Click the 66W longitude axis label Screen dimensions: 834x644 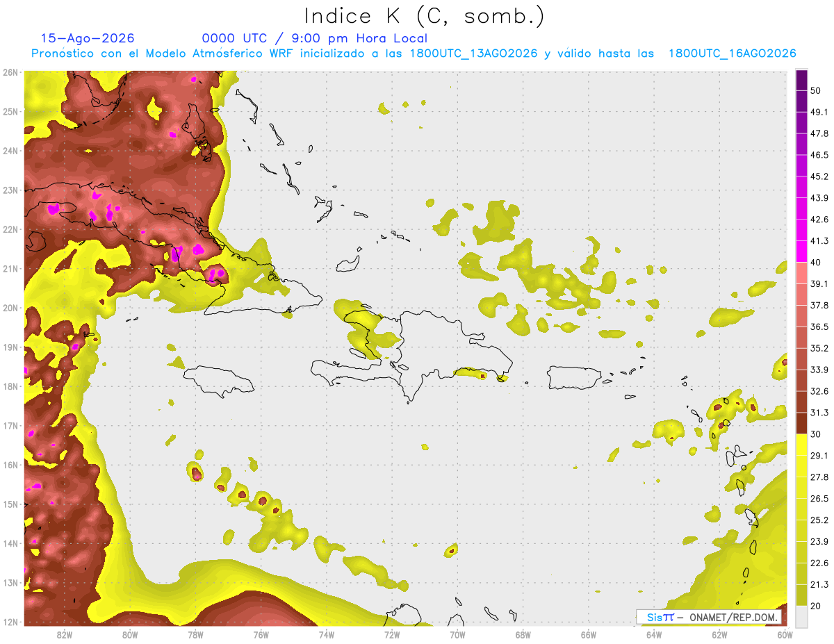(x=588, y=634)
